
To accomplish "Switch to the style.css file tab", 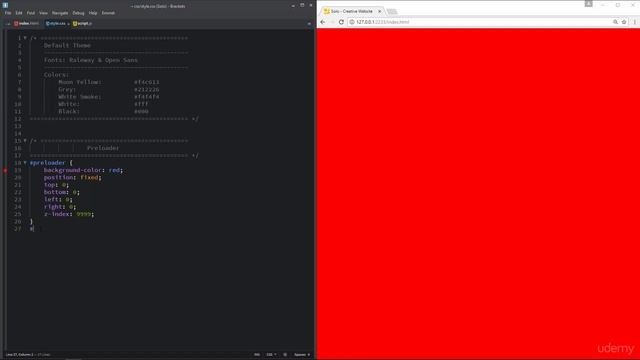I will pos(56,24).
